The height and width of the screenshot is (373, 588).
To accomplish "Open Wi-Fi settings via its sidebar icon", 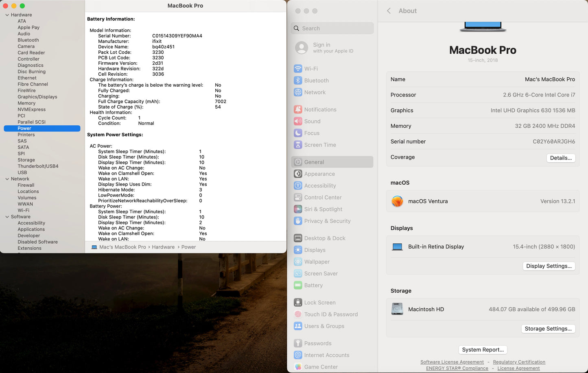I will pos(298,69).
